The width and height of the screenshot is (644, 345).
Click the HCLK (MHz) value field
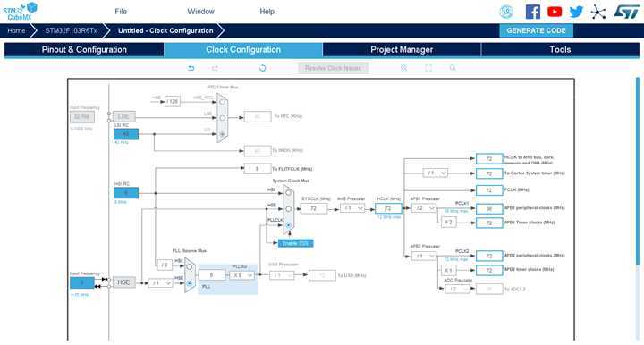(x=388, y=208)
